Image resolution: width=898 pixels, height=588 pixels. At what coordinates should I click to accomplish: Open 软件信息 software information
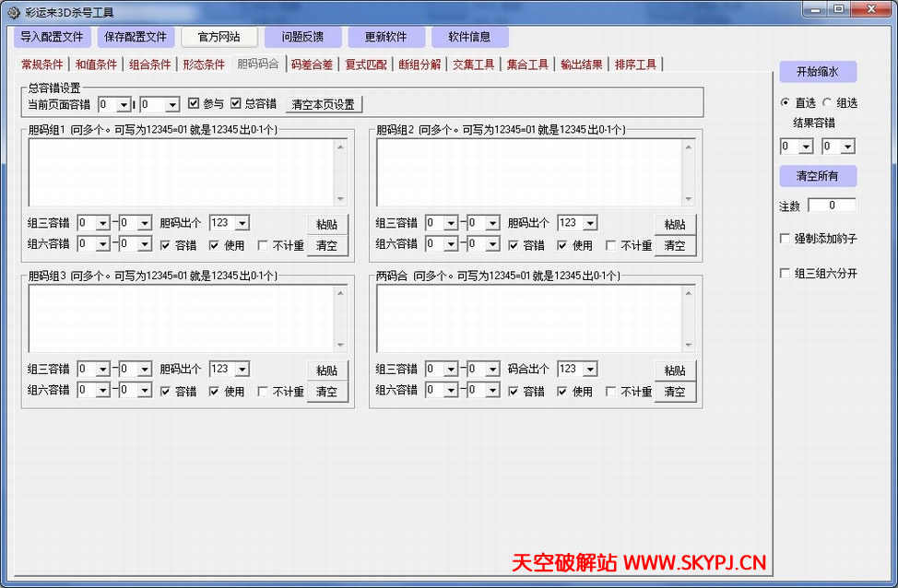click(470, 37)
